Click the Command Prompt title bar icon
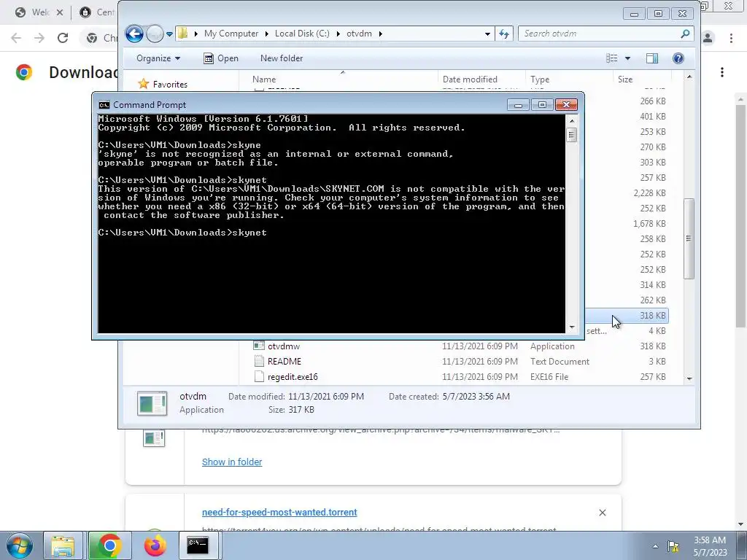This screenshot has width=747, height=560. click(x=104, y=105)
